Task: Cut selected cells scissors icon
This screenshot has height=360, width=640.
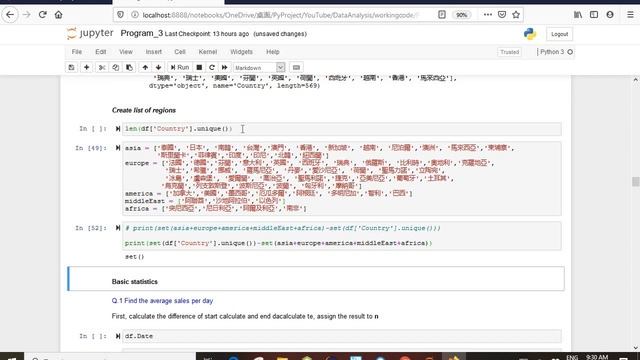Action: (x=102, y=67)
